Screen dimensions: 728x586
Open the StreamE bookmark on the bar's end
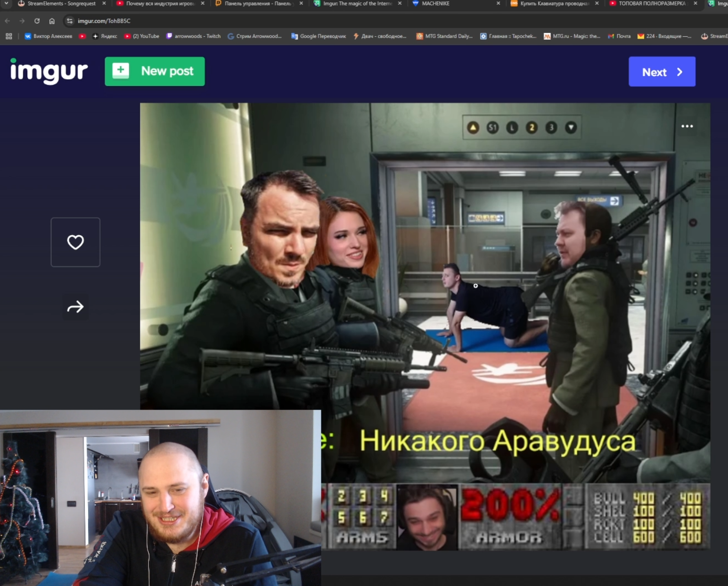[x=714, y=36]
